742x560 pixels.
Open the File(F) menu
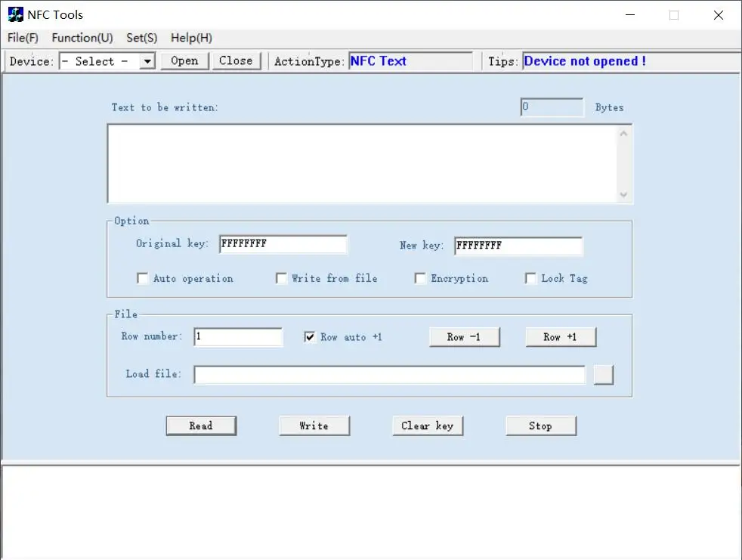point(23,38)
